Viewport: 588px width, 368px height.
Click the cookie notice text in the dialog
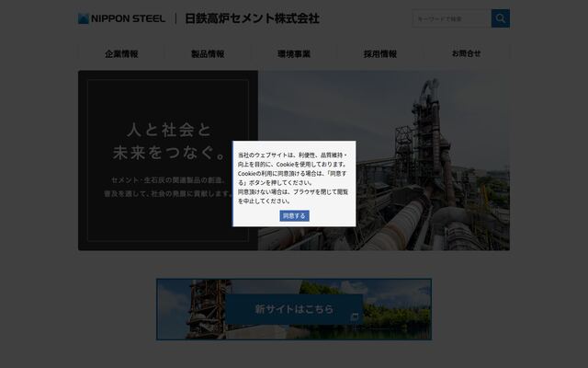tap(293, 178)
